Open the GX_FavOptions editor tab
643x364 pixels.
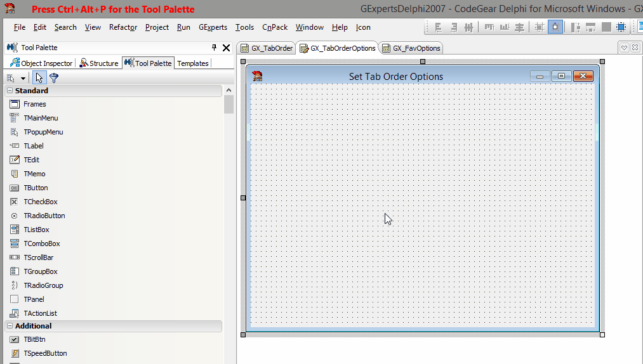coord(411,48)
